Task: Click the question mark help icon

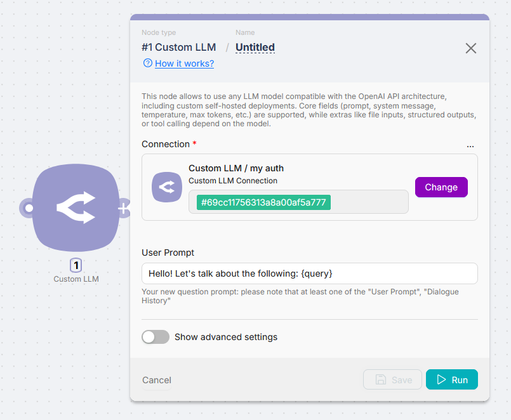Action: click(147, 63)
